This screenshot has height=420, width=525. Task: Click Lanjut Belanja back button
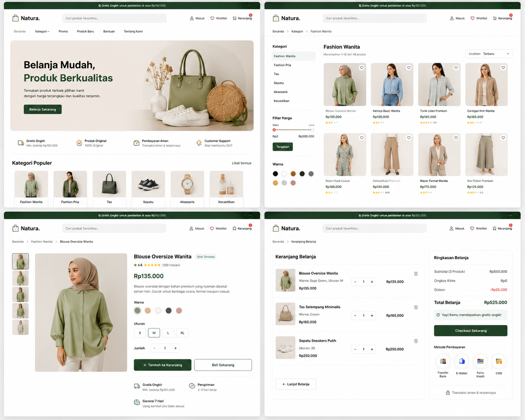tap(296, 384)
